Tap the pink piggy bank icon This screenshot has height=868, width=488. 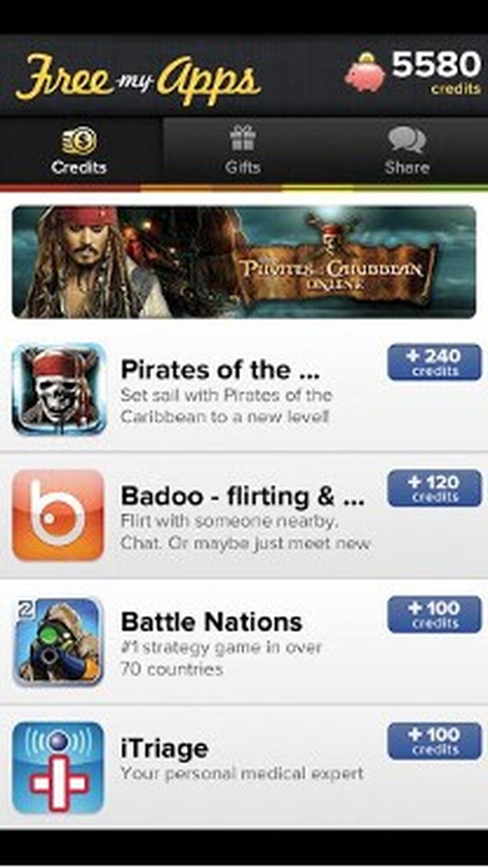tap(365, 73)
